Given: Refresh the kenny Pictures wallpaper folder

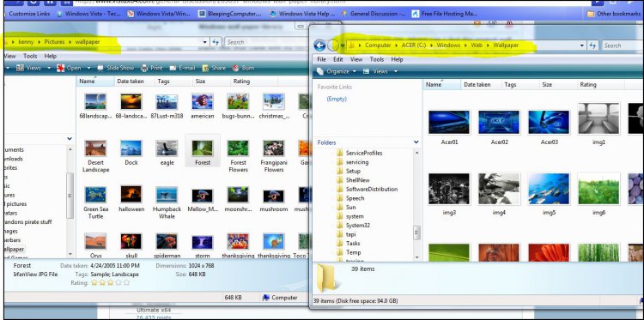Looking at the screenshot, I should point(216,42).
